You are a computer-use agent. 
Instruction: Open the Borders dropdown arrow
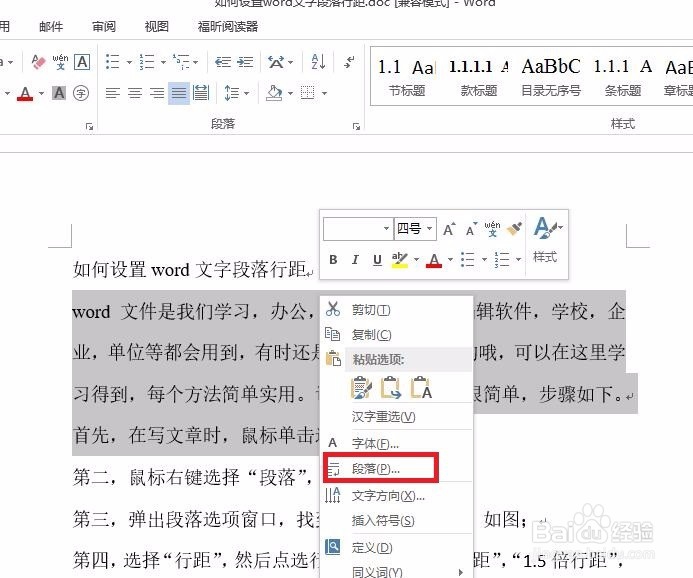click(324, 93)
